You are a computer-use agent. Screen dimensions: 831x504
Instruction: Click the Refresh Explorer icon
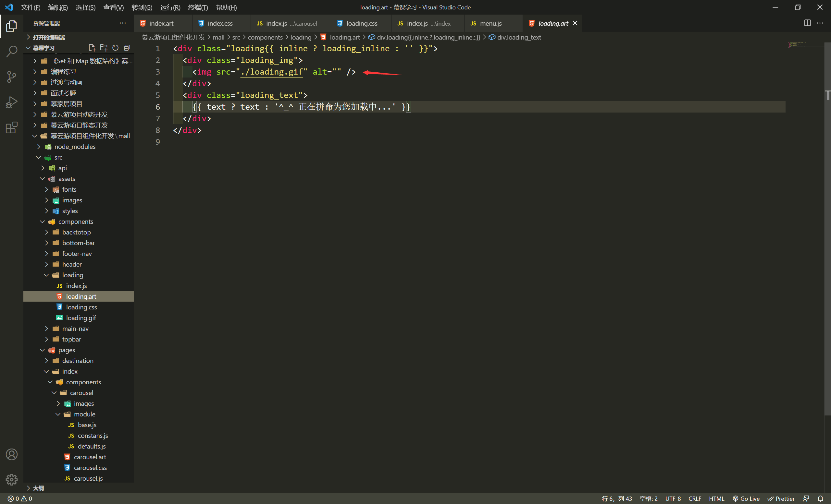[x=115, y=48]
